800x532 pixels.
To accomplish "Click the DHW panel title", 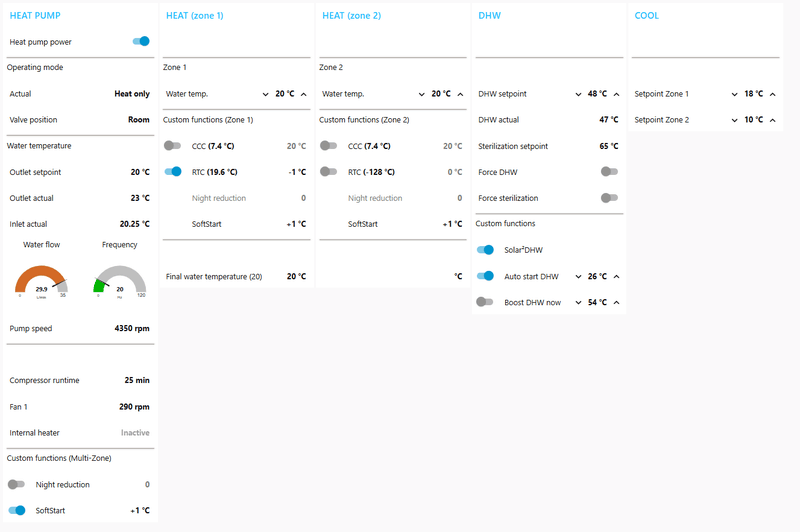I will [490, 16].
